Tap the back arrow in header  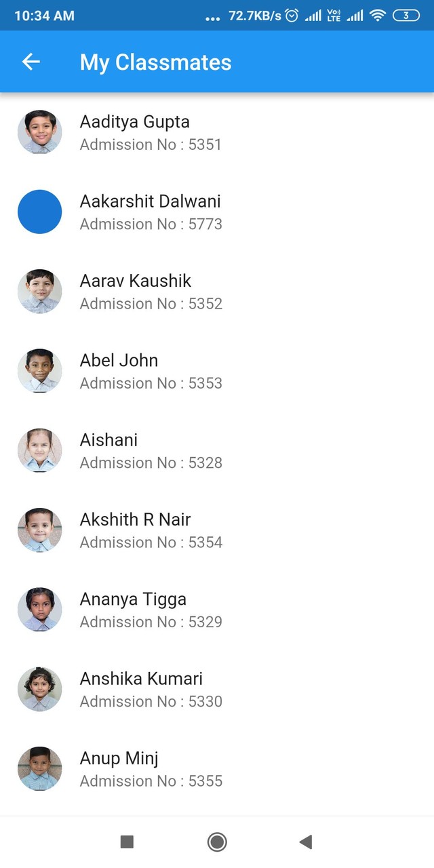pos(31,62)
